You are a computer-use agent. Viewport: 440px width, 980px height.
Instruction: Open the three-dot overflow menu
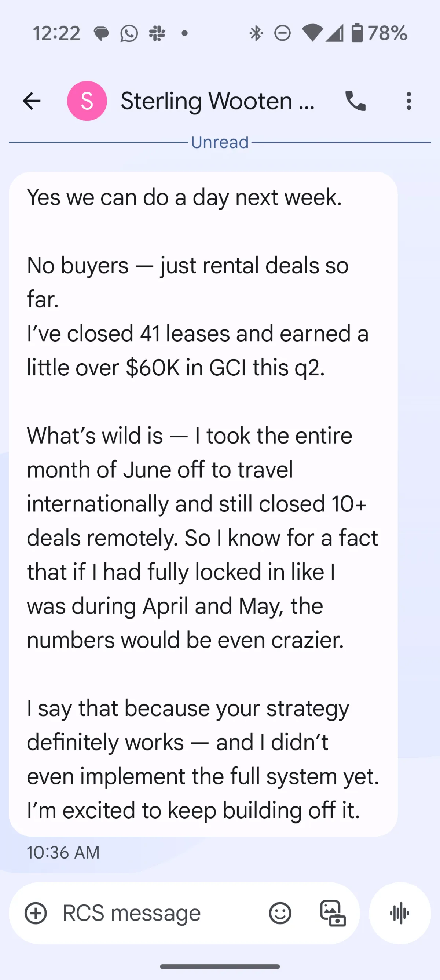pos(408,101)
